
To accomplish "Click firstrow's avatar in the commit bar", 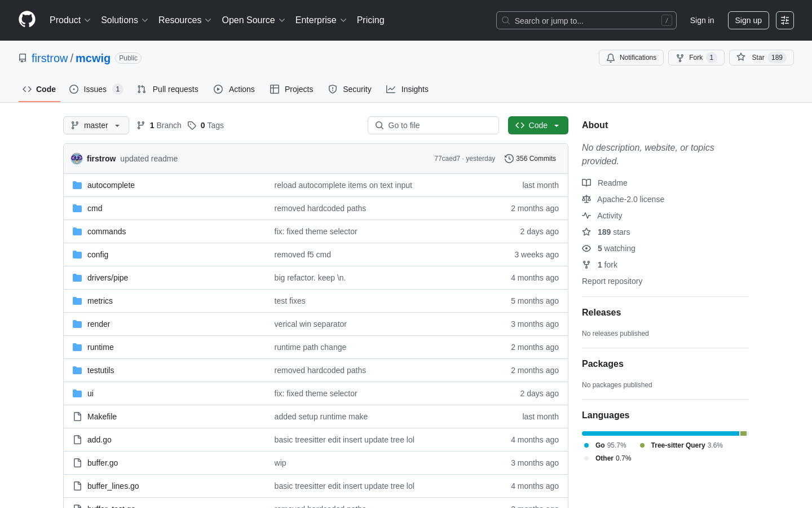I will 77,159.
